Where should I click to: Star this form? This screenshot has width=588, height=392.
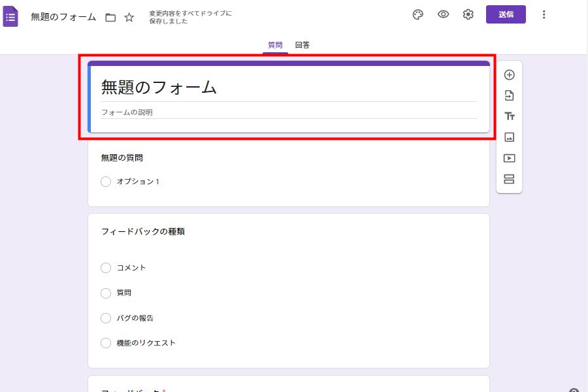point(129,18)
